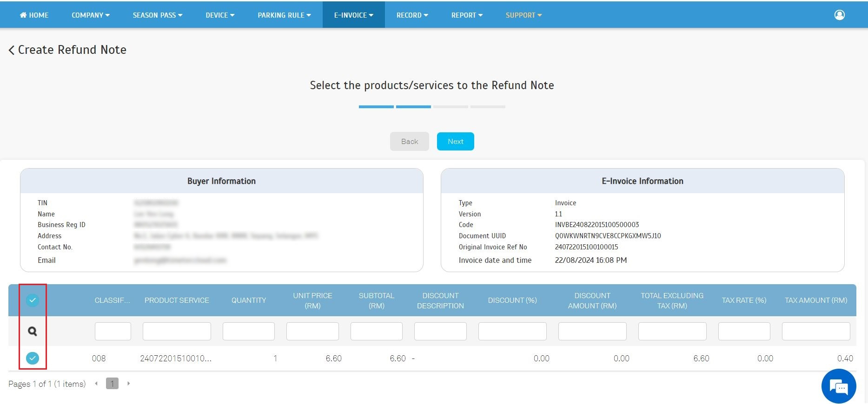Screen dimensions: 868x404
Task: Click the second progress step indicator bar
Action: [413, 107]
